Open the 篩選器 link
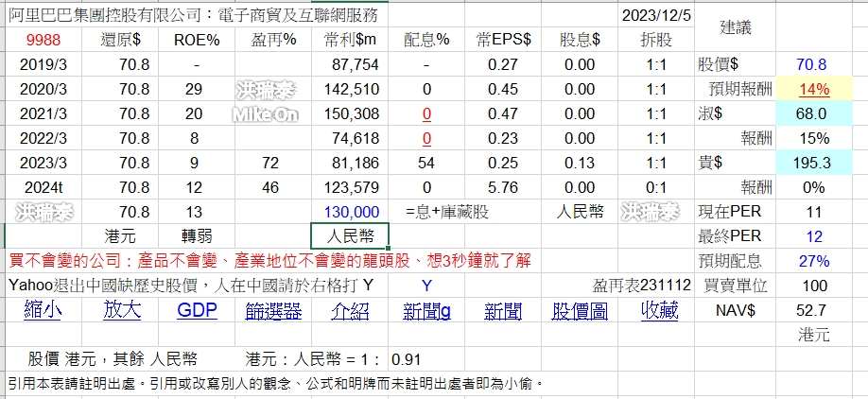Screen dimensions: 868x399 pos(273,310)
